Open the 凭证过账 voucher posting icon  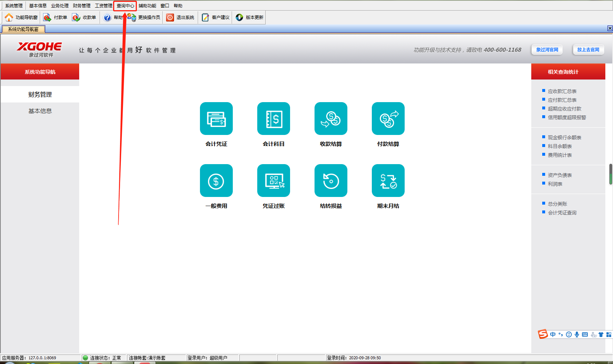click(273, 181)
